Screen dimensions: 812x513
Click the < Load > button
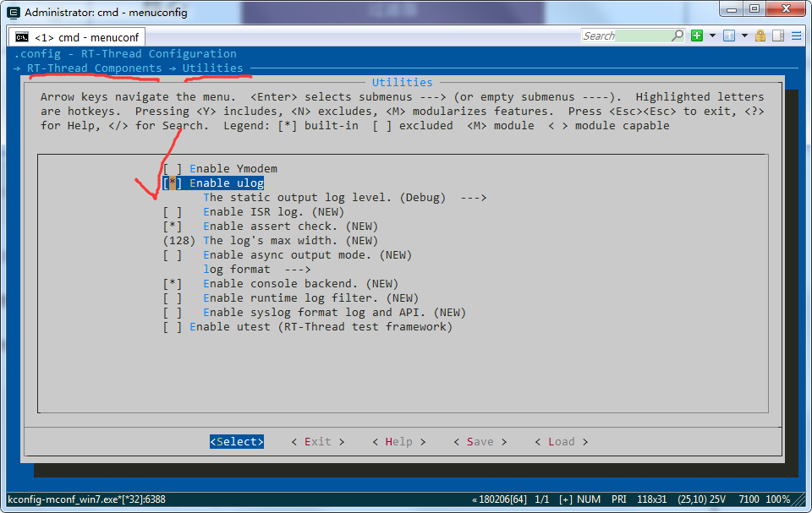[562, 441]
